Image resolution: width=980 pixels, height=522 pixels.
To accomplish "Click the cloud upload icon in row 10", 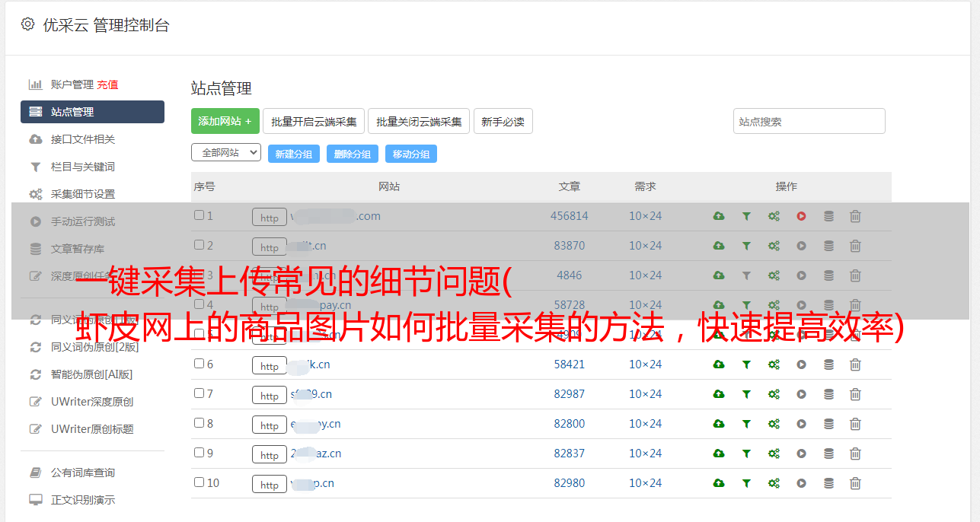I will click(x=719, y=483).
